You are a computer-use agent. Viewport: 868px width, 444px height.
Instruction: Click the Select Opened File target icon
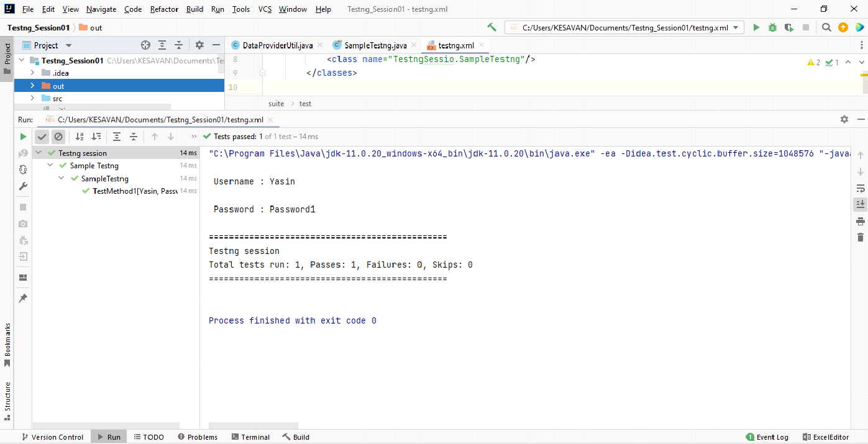coord(145,45)
